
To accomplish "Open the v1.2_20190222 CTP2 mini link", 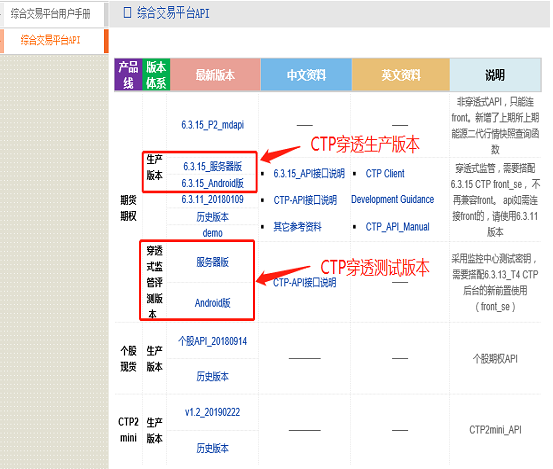I will [x=213, y=412].
